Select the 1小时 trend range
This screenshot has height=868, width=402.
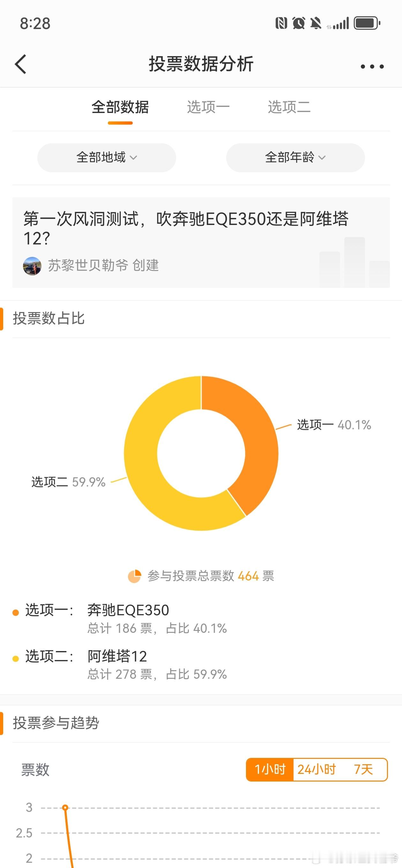tap(270, 769)
